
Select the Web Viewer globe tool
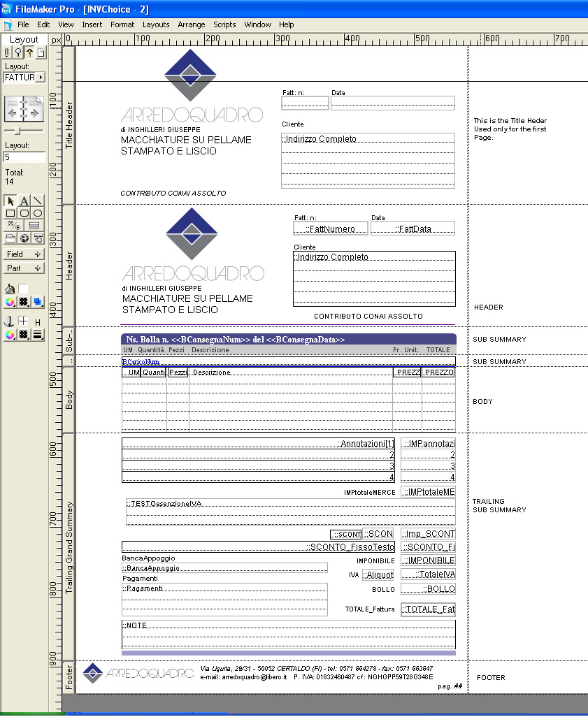(x=24, y=238)
